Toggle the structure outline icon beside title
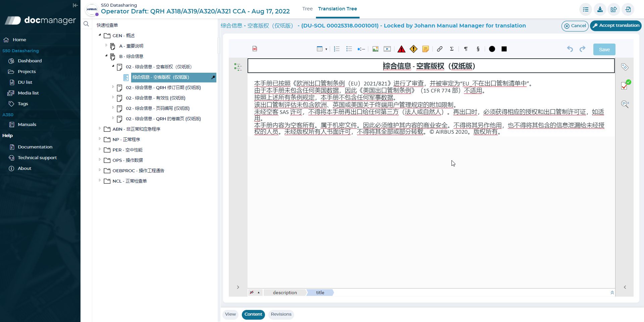Viewport: 644px width, 322px height. tap(238, 67)
